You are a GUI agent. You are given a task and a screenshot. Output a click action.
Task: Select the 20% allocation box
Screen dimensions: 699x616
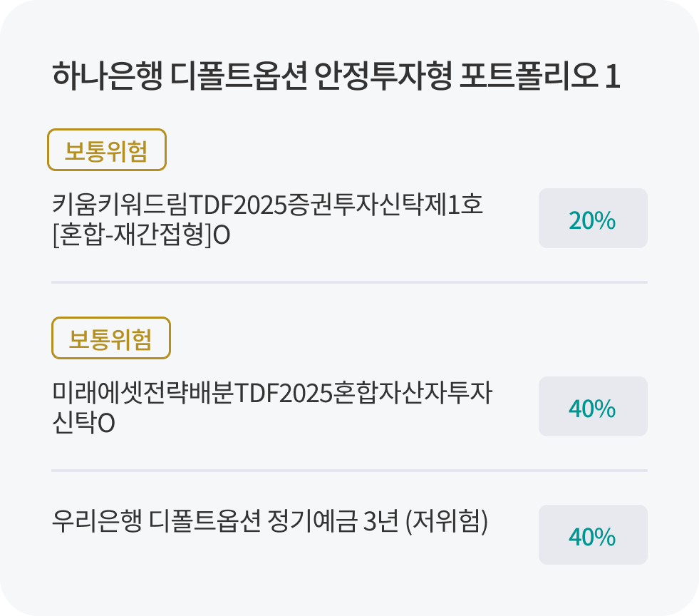592,219
